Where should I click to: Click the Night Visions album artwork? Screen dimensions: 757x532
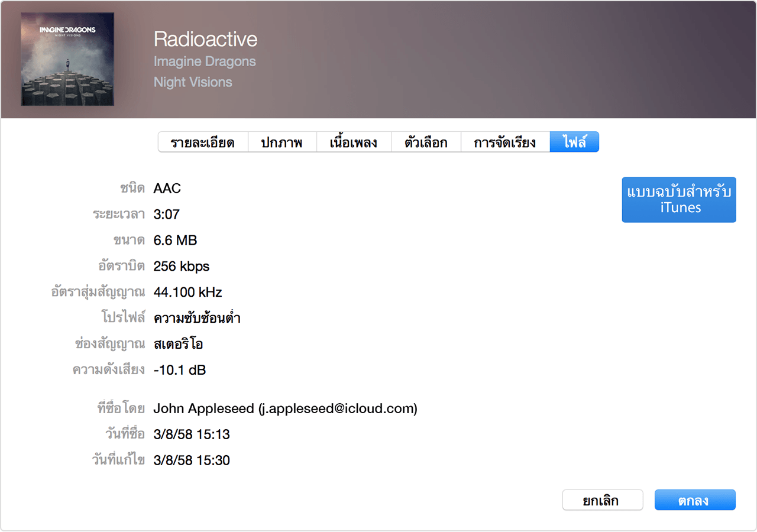click(x=67, y=59)
